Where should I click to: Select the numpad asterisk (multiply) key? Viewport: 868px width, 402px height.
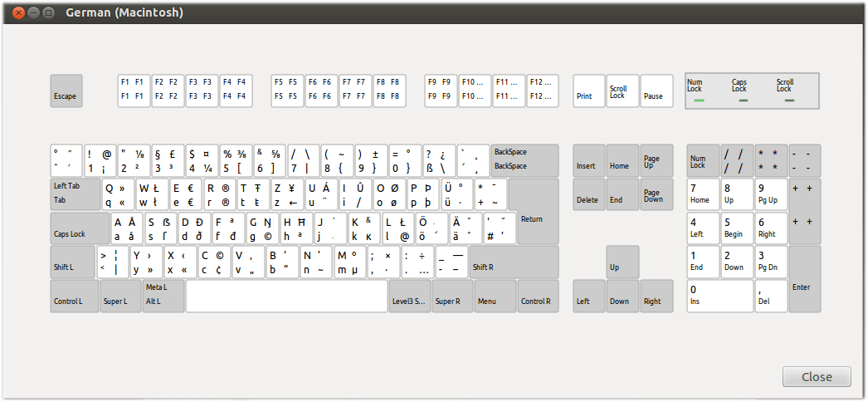pos(771,160)
